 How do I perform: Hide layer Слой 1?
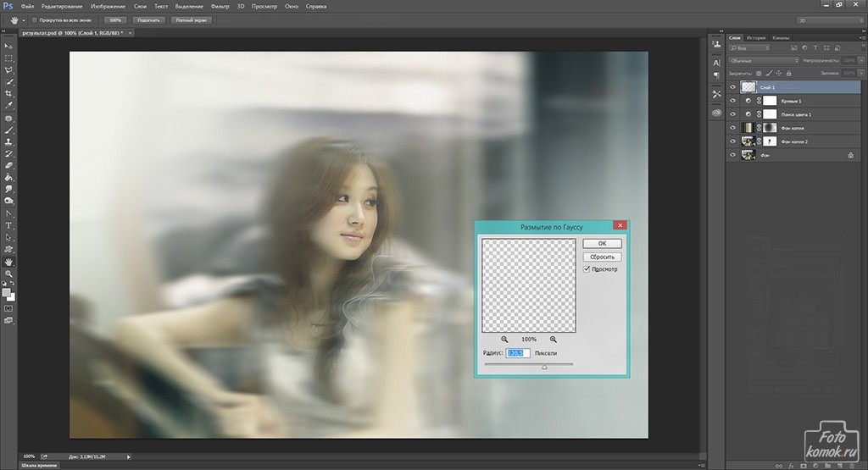click(733, 87)
